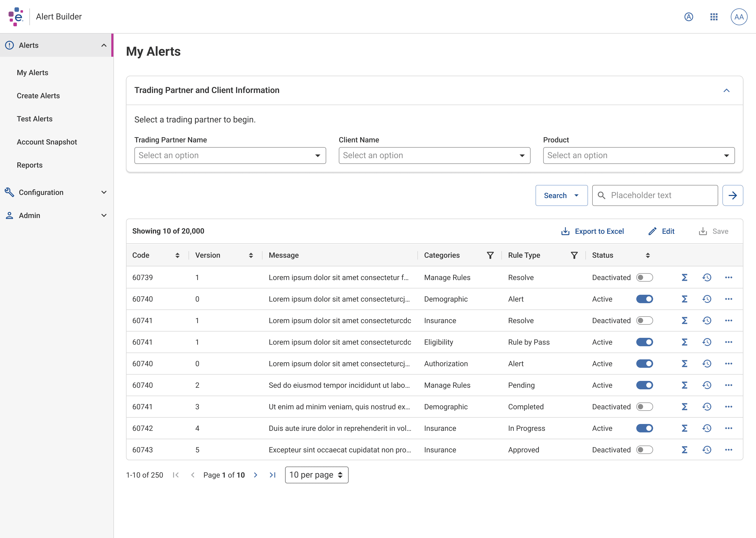This screenshot has height=538, width=756.
Task: Go to the last page arrow
Action: pos(272,475)
